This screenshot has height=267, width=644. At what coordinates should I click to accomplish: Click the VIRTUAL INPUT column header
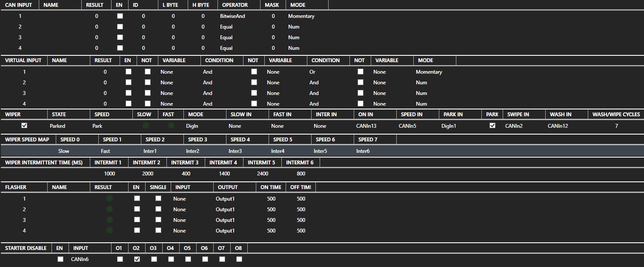pos(23,60)
